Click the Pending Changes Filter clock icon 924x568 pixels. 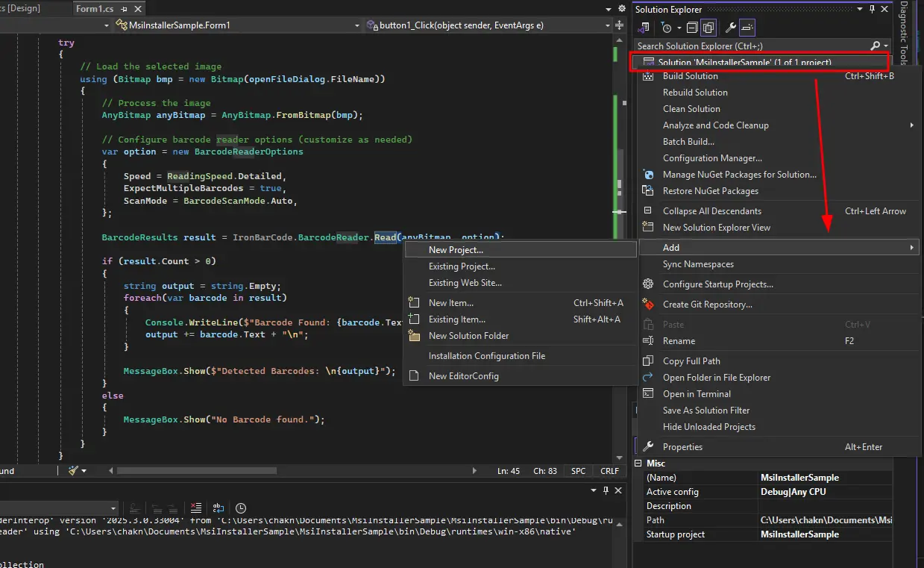coord(667,28)
